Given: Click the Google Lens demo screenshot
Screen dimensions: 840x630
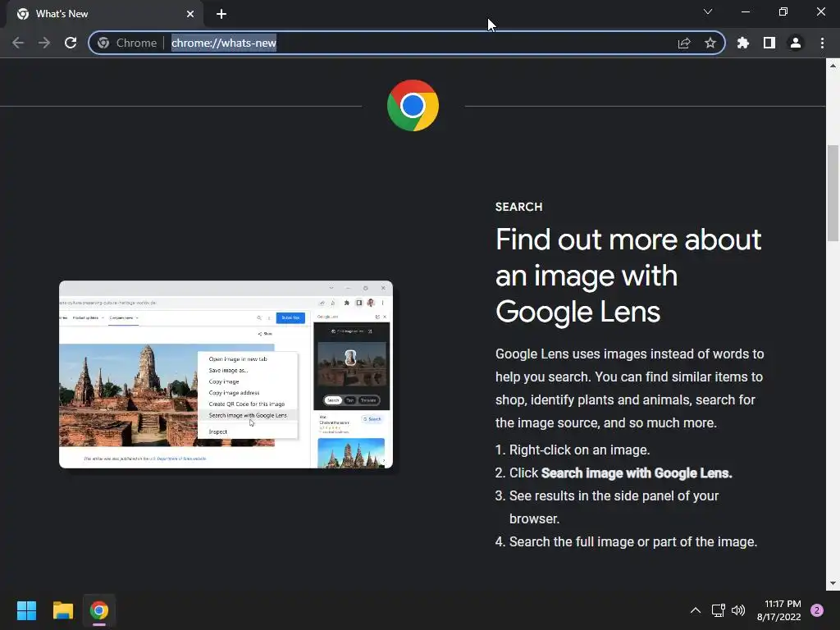Looking at the screenshot, I should tap(226, 374).
